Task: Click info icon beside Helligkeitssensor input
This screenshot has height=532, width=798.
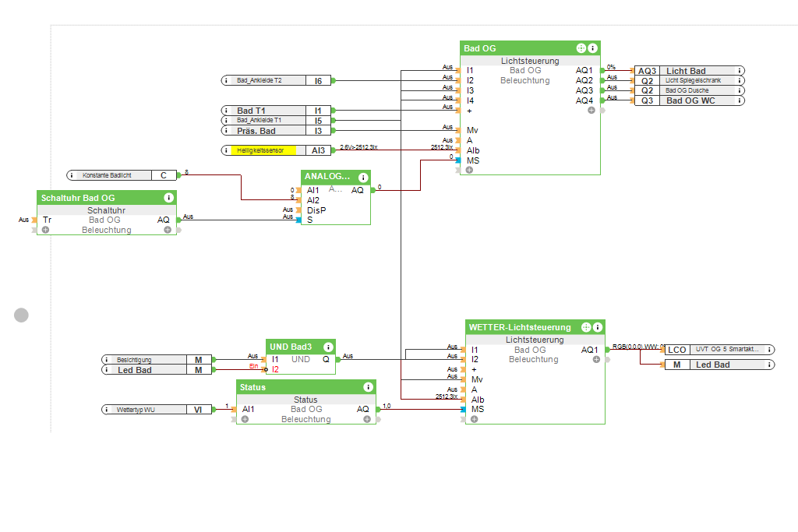Action: point(227,150)
